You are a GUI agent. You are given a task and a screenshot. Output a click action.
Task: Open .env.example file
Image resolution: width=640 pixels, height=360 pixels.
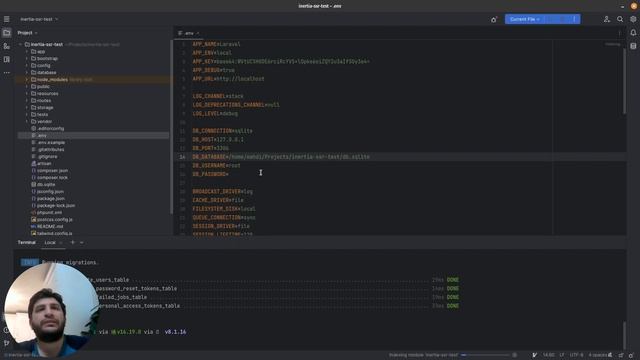click(48, 142)
